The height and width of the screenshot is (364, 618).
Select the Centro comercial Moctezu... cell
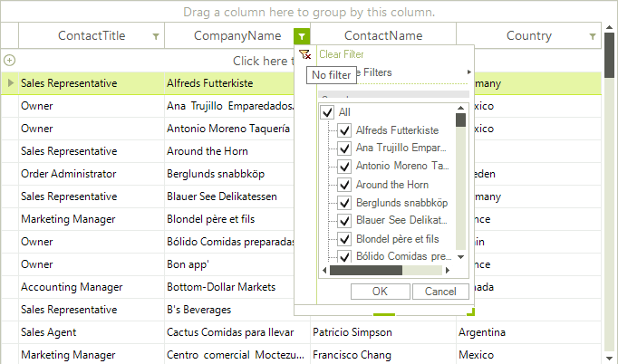[237, 355]
